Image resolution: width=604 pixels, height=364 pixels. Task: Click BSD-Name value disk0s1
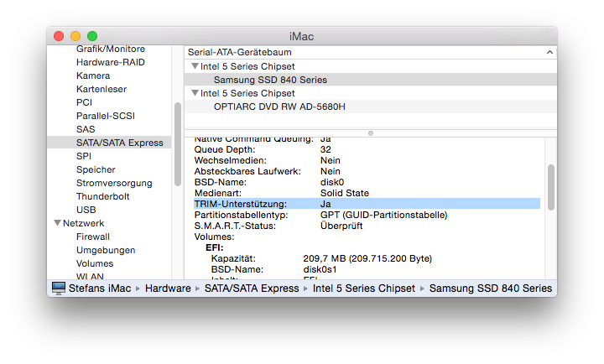(320, 269)
